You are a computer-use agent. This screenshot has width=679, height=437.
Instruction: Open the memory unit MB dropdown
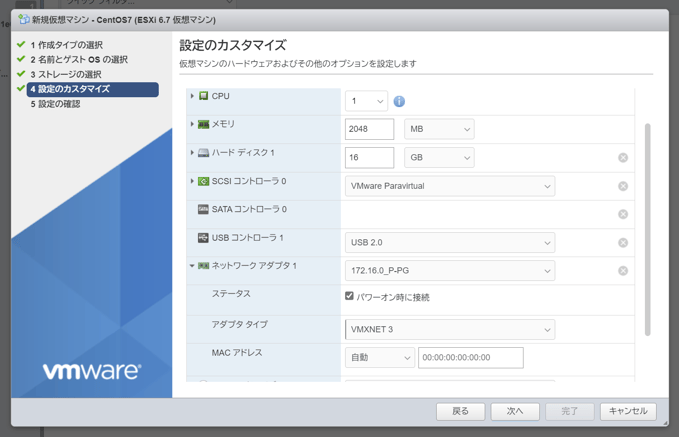(x=439, y=130)
